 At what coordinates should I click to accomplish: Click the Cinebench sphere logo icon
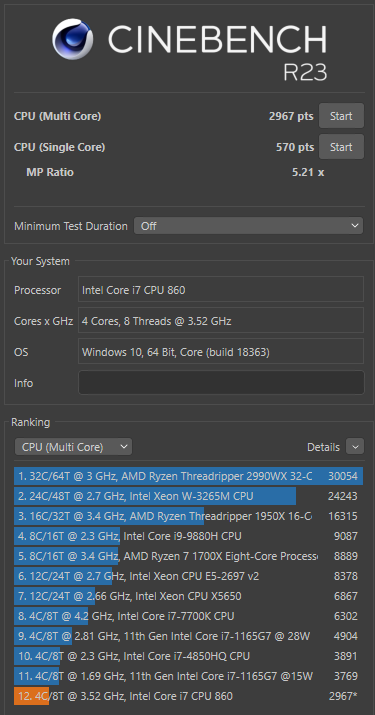(x=73, y=39)
